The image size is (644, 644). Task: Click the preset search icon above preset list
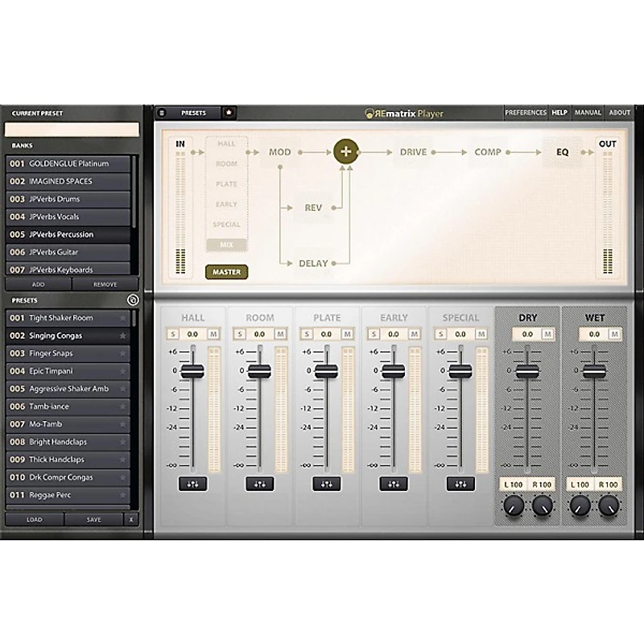point(133,300)
